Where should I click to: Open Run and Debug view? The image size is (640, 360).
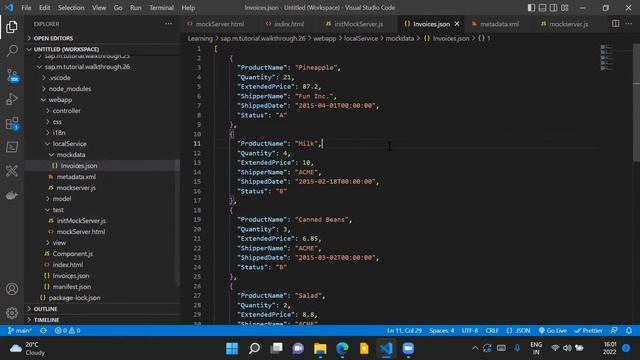pyautogui.click(x=12, y=99)
